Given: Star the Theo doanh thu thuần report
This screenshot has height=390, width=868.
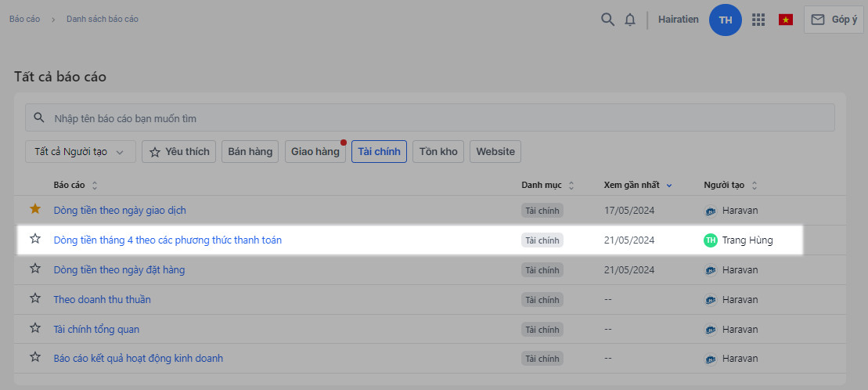Looking at the screenshot, I should pyautogui.click(x=34, y=298).
